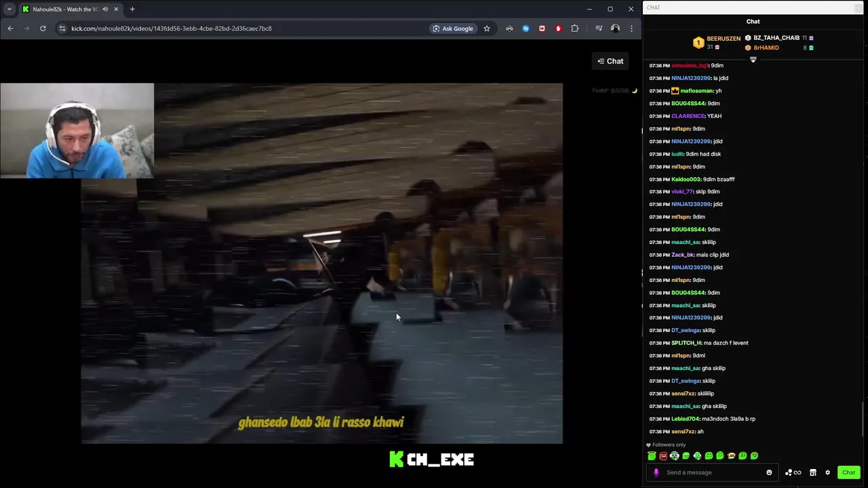
Task: Click the browser forward arrow
Action: [x=26, y=28]
